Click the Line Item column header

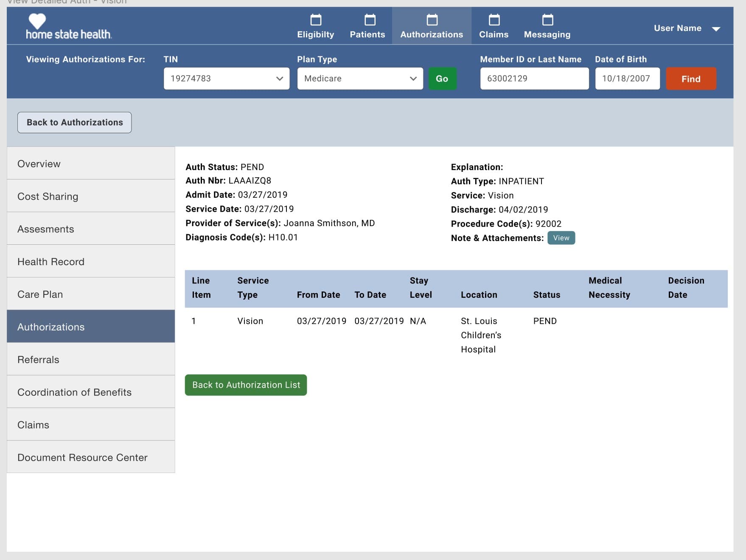coord(201,288)
